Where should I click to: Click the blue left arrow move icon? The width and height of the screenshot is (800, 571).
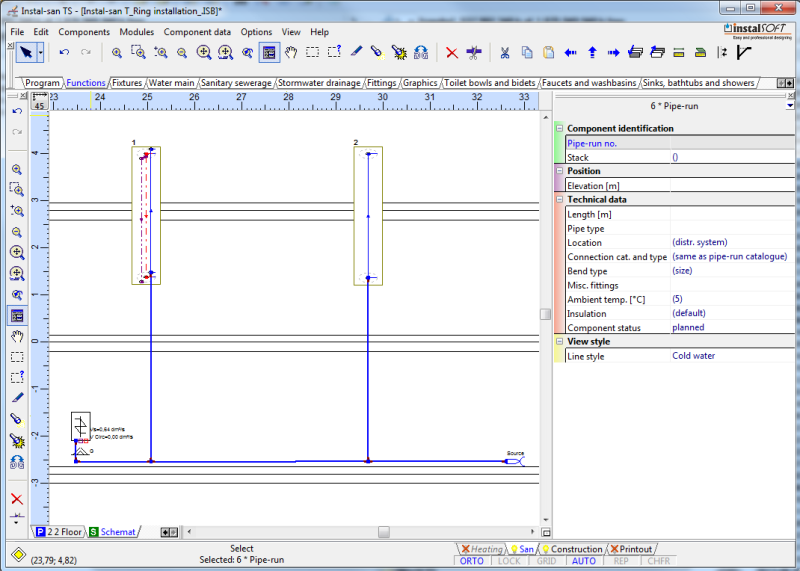[570, 53]
